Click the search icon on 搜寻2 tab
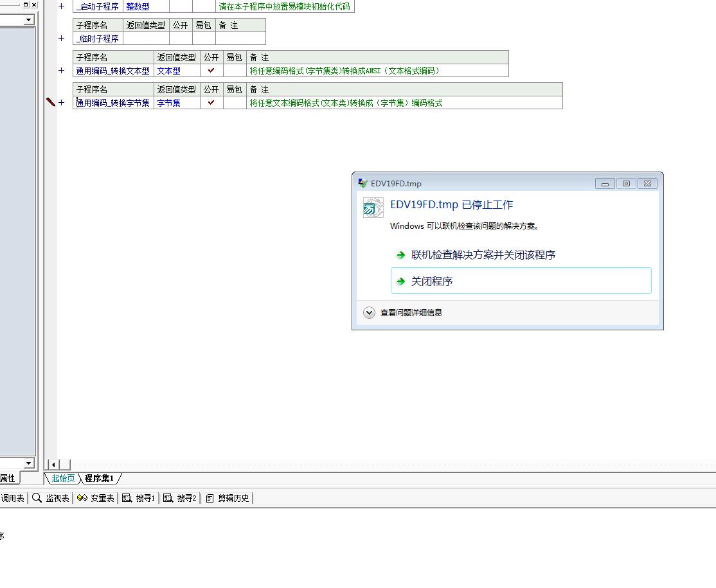Screen dimensions: 716x588 (168, 498)
